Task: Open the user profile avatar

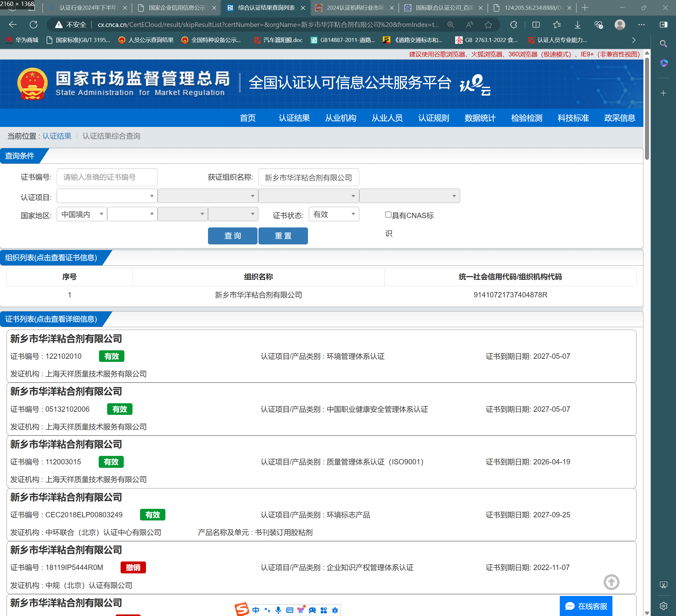Action: click(620, 24)
